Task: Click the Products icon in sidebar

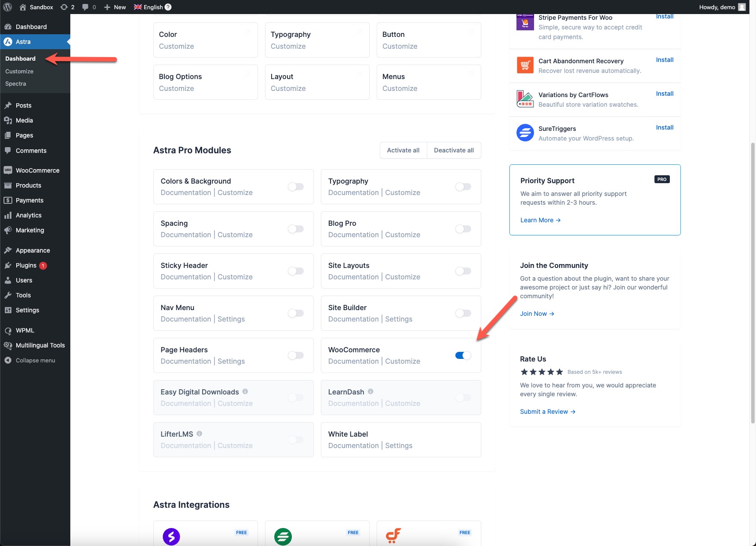Action: point(8,185)
